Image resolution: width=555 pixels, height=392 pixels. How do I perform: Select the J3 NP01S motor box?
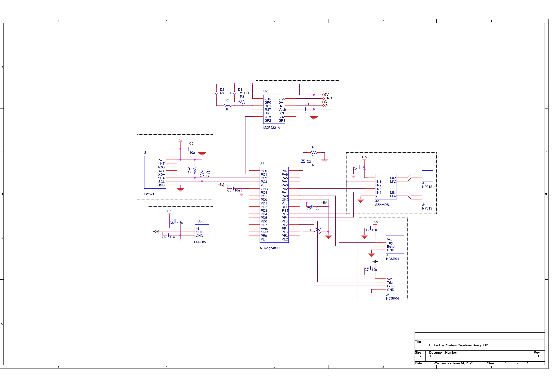point(427,176)
